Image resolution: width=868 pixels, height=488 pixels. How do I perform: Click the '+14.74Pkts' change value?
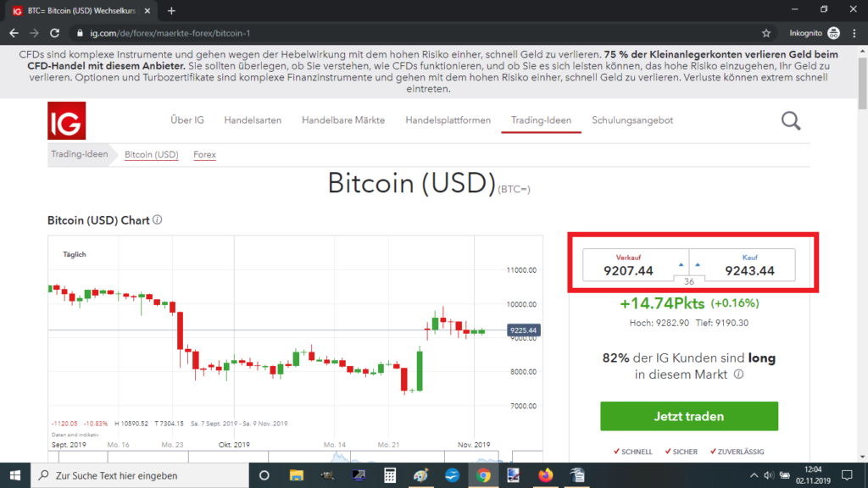tap(662, 303)
